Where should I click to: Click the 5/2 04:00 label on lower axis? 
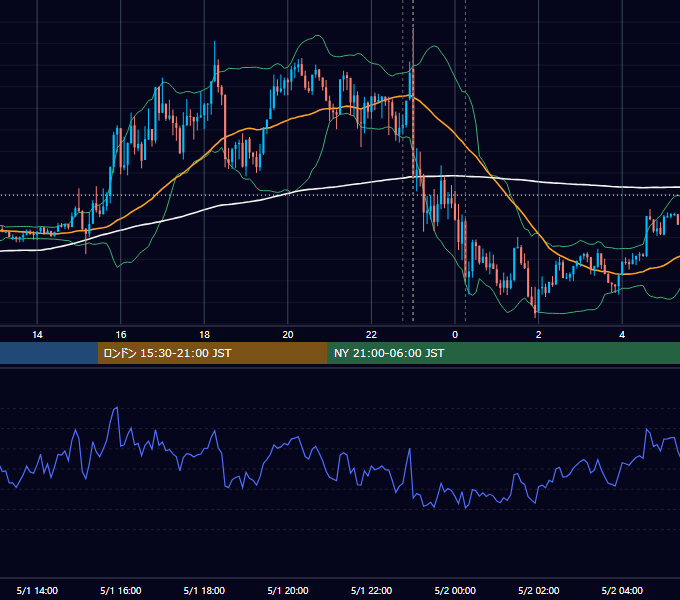(622, 590)
